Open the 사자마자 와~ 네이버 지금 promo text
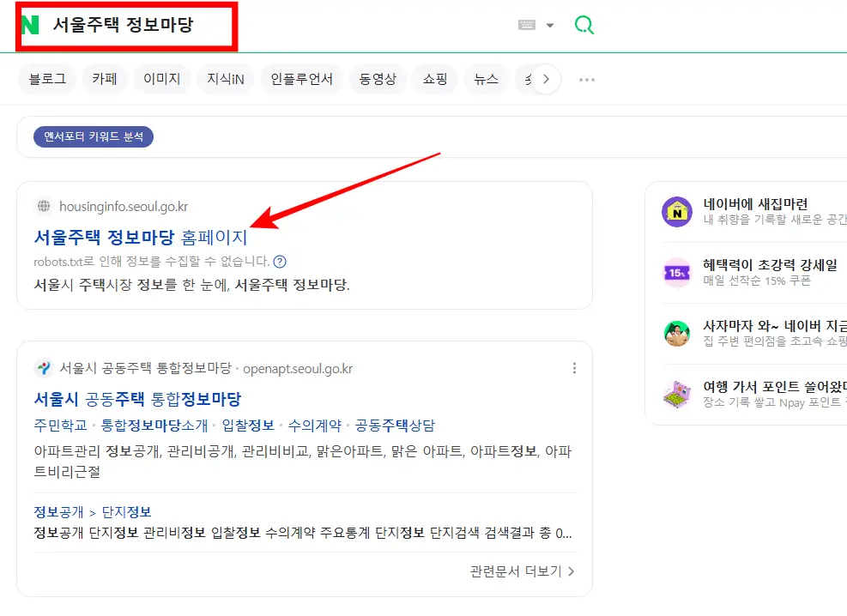The width and height of the screenshot is (847, 616). (x=775, y=325)
